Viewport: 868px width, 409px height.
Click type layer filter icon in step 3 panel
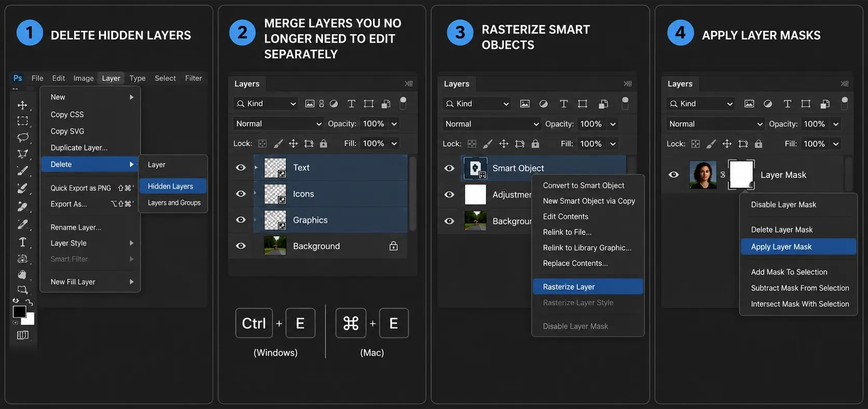click(564, 104)
